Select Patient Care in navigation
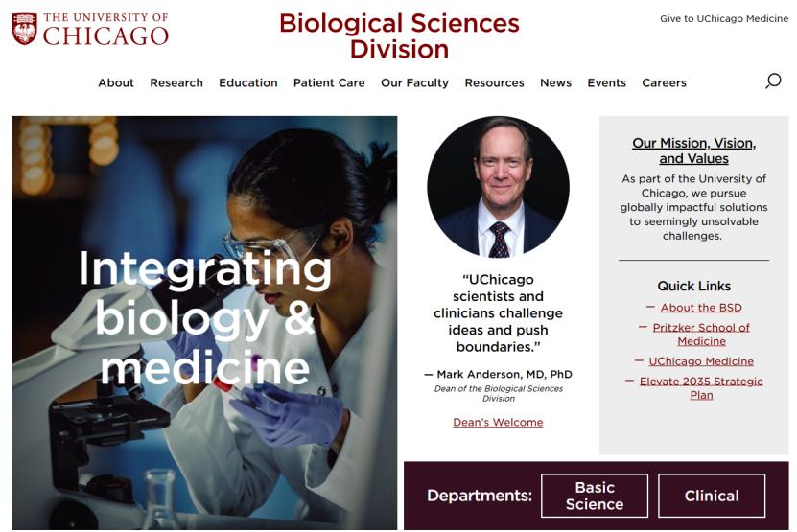 tap(329, 82)
